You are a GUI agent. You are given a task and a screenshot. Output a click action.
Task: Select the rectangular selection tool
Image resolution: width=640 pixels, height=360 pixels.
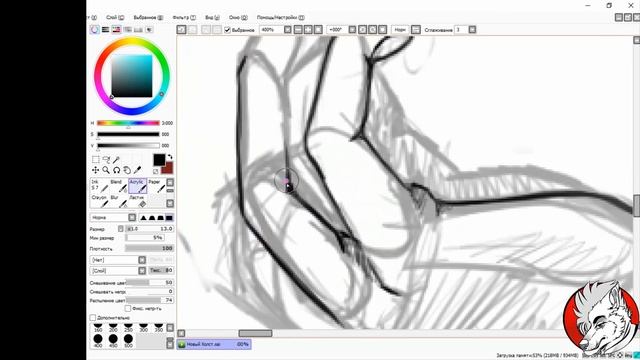coord(96,159)
